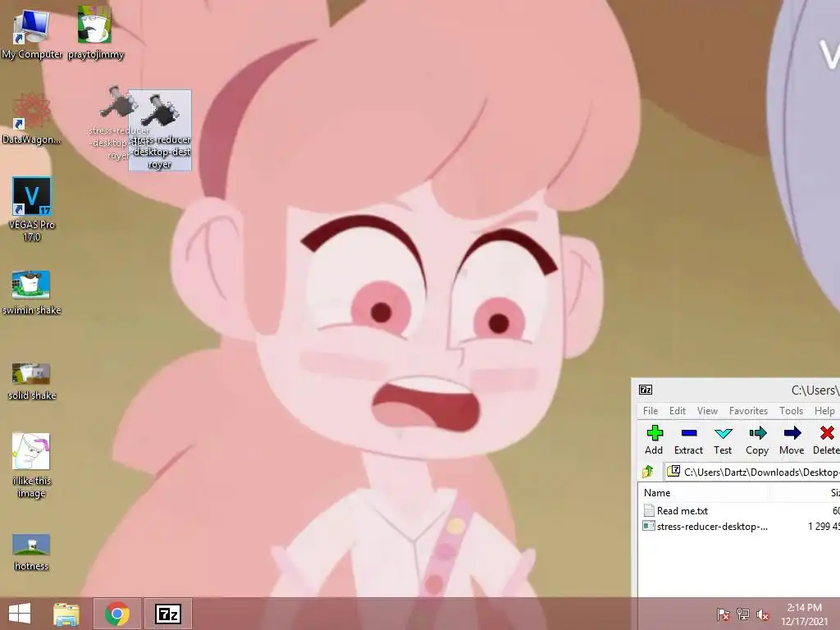
Task: Click the Move button in 7-Zip
Action: point(792,440)
